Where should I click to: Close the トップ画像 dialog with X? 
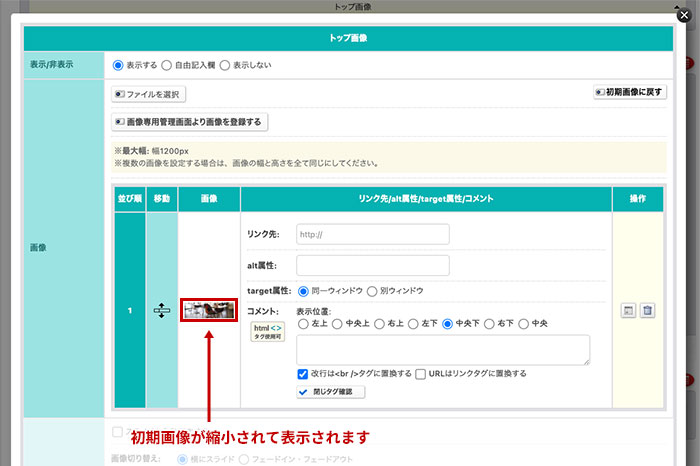pos(683,15)
